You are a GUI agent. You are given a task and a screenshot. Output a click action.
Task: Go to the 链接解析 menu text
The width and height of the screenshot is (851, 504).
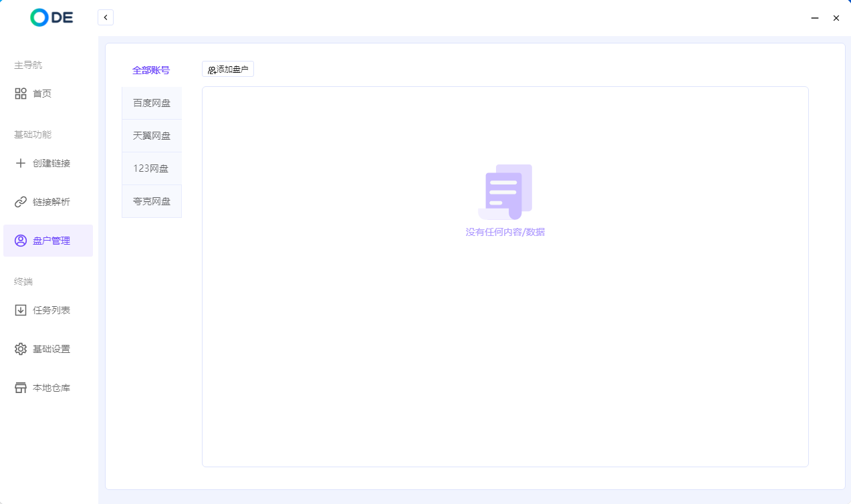click(51, 202)
